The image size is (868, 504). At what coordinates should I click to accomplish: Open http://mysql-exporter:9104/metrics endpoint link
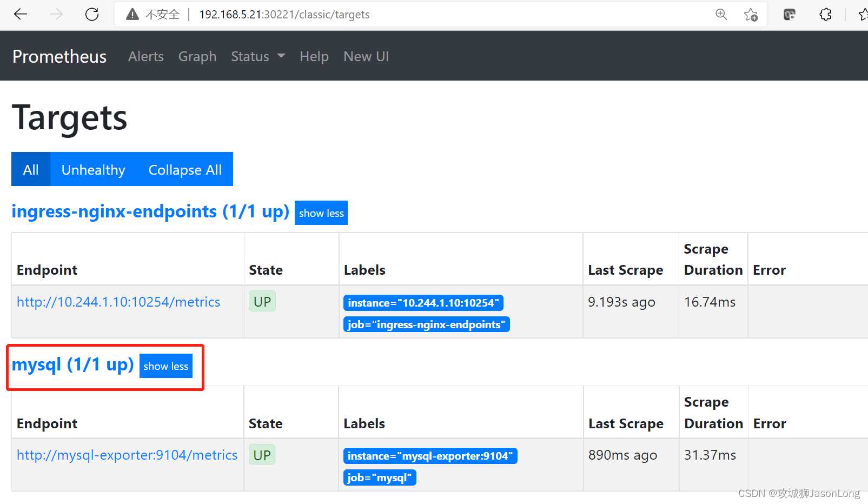(127, 455)
